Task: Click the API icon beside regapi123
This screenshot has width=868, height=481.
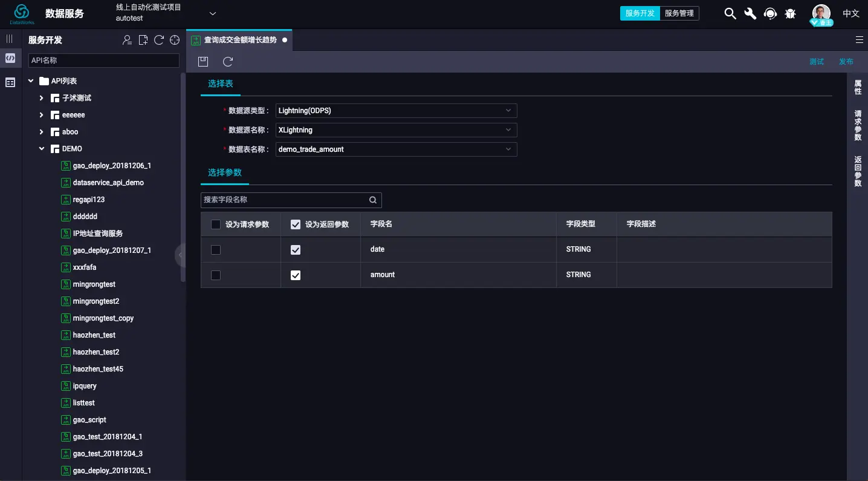Action: [x=66, y=200]
